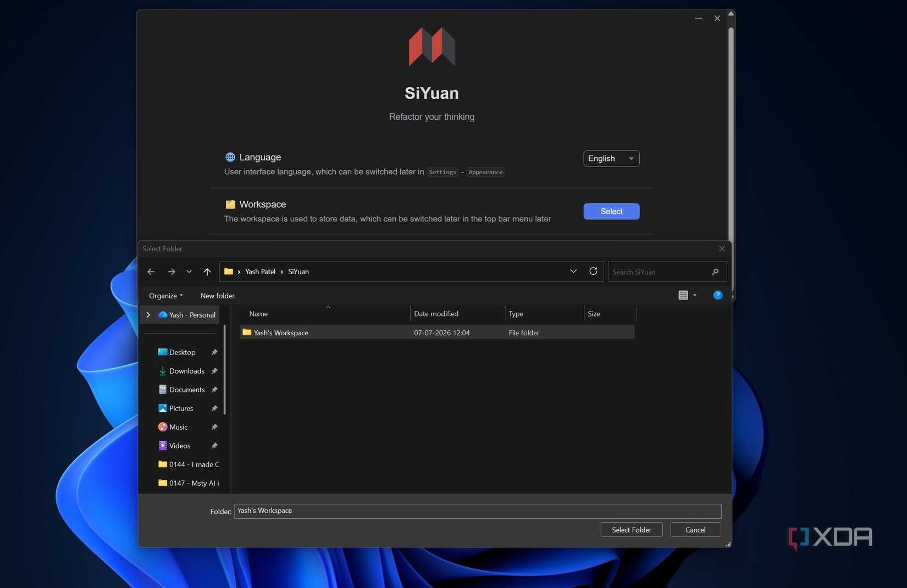The height and width of the screenshot is (588, 907).
Task: Click the folder icon in the address bar
Action: tap(229, 271)
